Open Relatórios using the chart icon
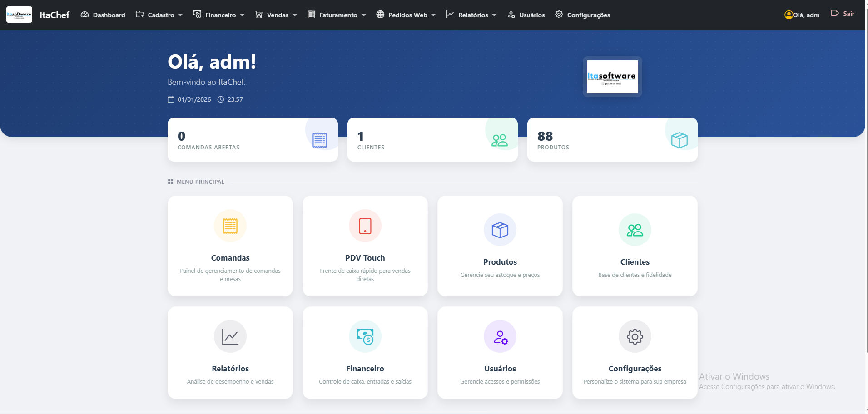Screen dimensions: 868x414 [230, 336]
